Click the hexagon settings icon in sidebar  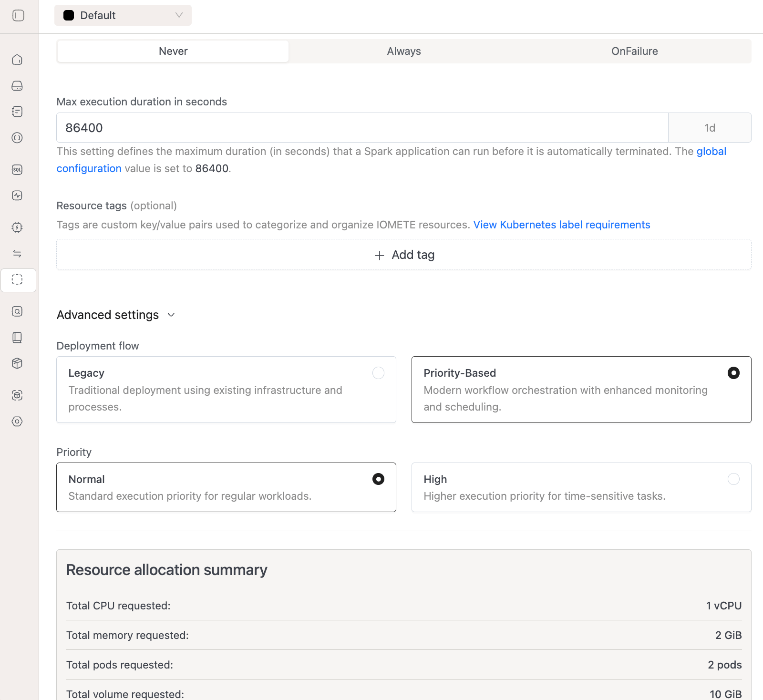pos(17,422)
